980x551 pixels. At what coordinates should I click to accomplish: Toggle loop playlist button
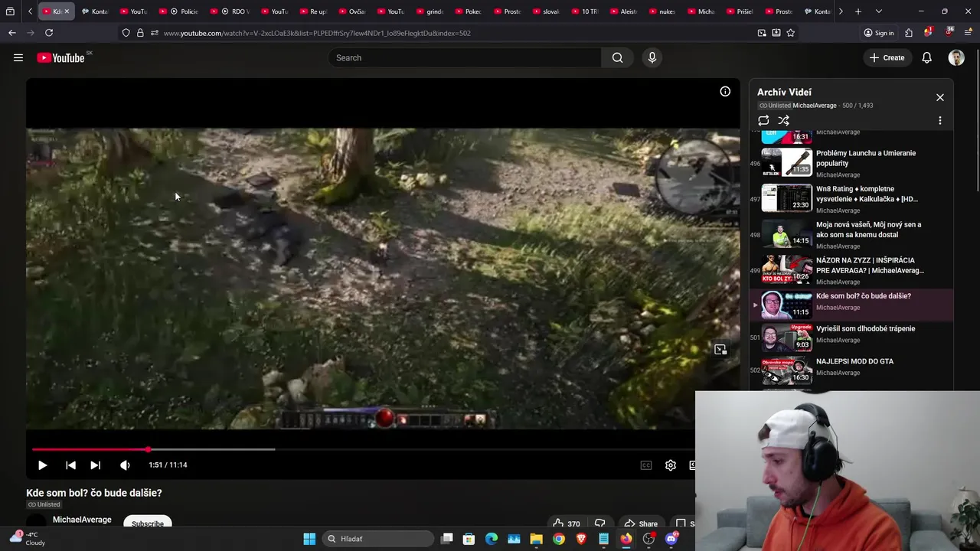(763, 120)
